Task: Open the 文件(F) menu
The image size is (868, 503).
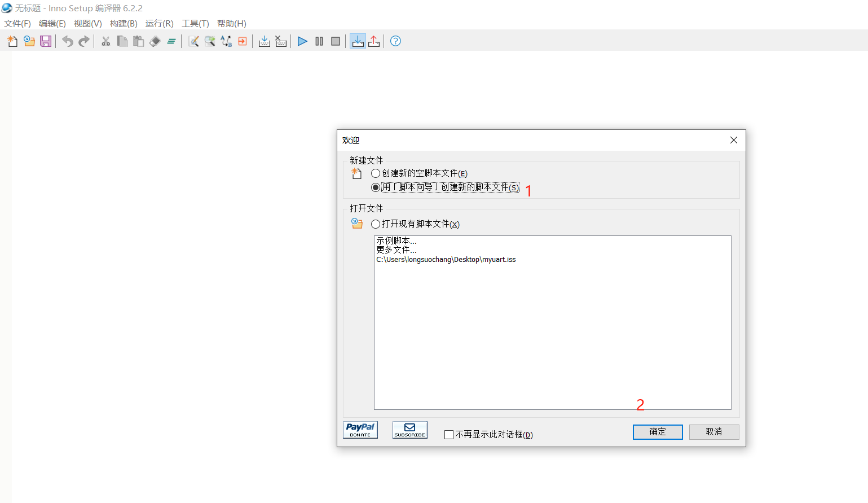Action: [x=17, y=24]
